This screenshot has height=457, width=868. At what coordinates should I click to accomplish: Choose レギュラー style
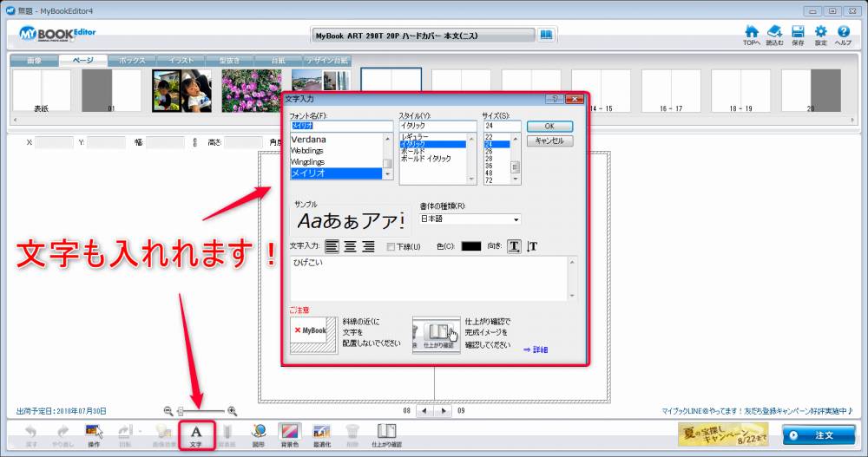[415, 137]
